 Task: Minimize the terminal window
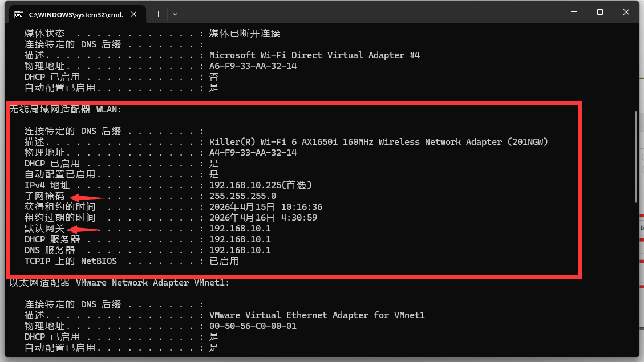pos(574,12)
